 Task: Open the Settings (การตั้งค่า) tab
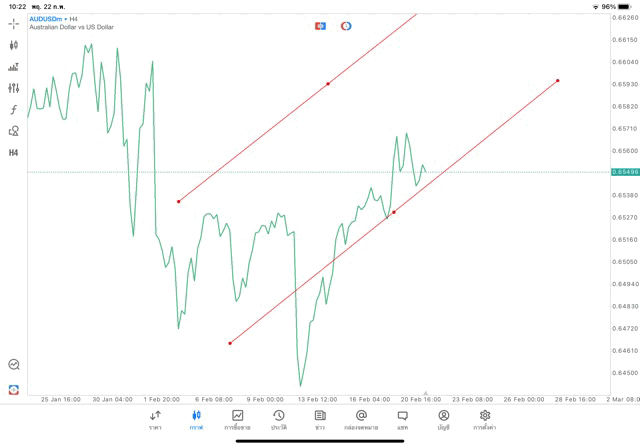(485, 420)
